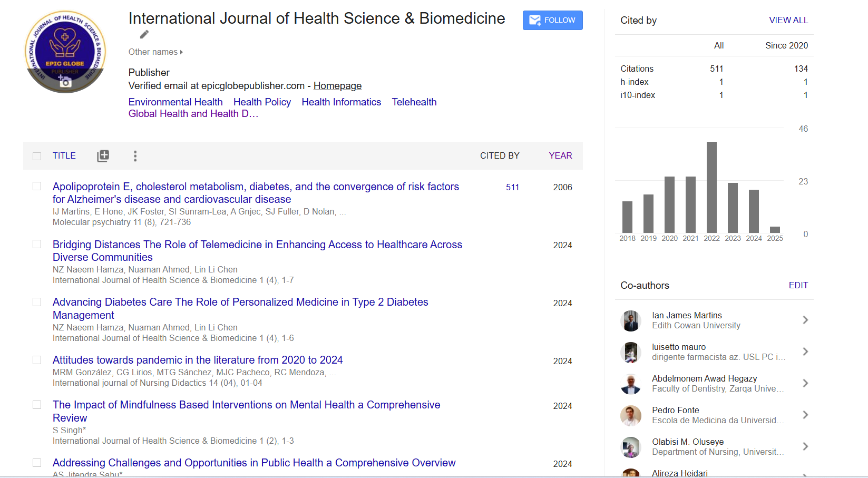Open Abdelmonem Awad Hegazy's avatar

tap(631, 384)
